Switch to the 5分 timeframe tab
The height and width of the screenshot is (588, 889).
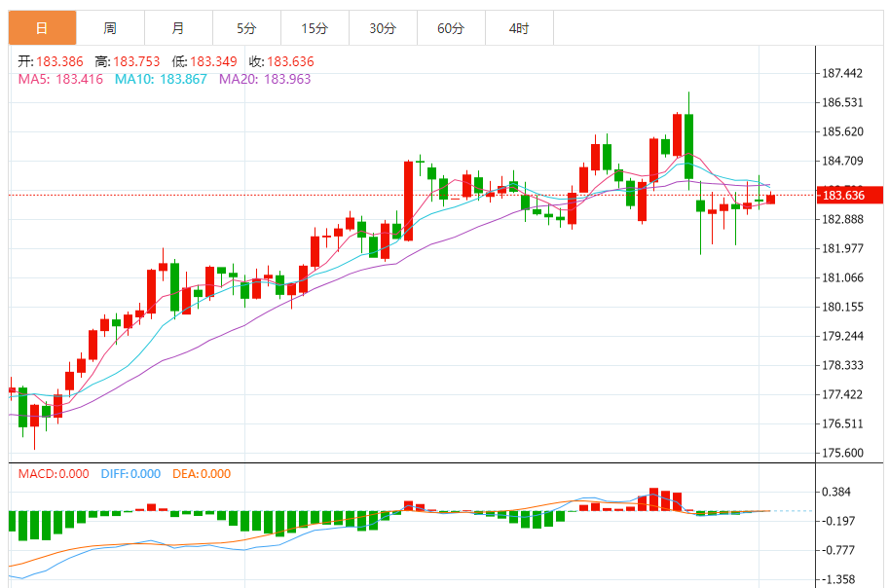pos(246,28)
